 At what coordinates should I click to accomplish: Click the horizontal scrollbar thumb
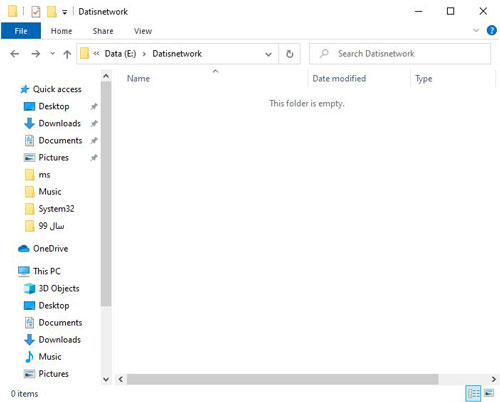[x=282, y=379]
